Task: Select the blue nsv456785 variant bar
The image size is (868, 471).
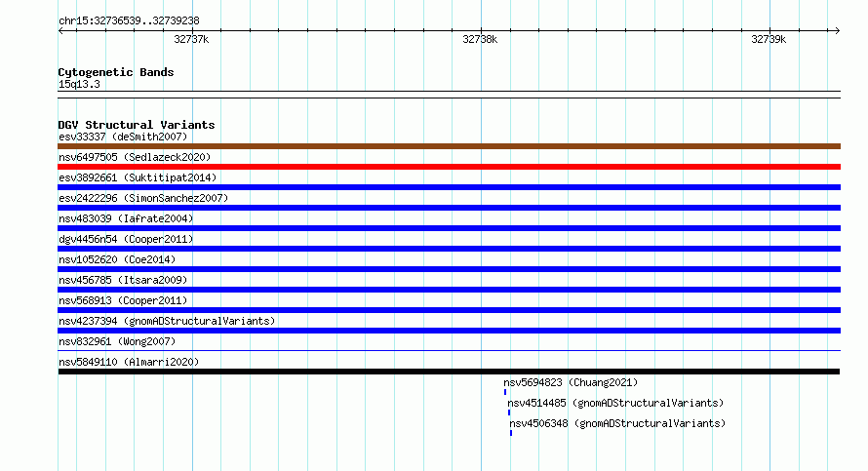Action: coord(449,290)
